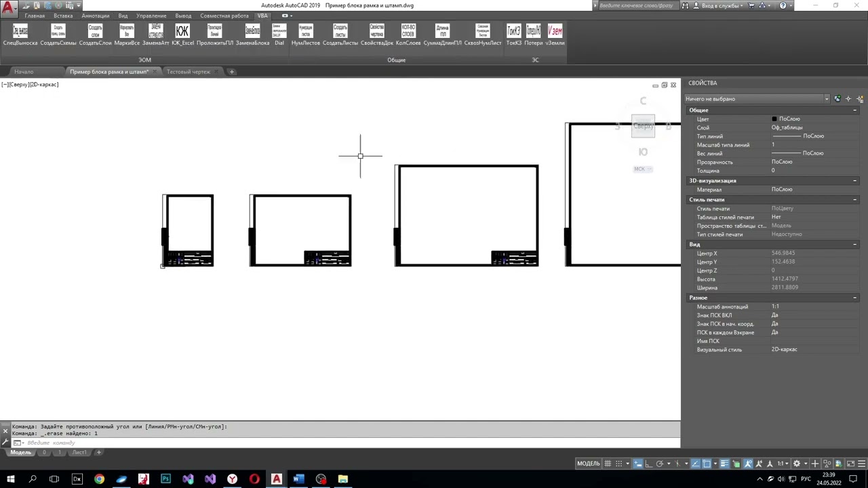
Task: Click the СоздатьСлои ribbon tool
Action: [95, 35]
